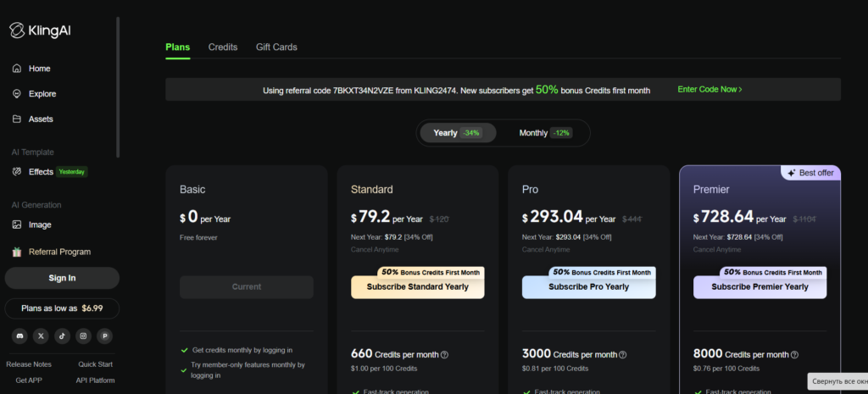Click the -34% badge on Yearly

point(471,133)
